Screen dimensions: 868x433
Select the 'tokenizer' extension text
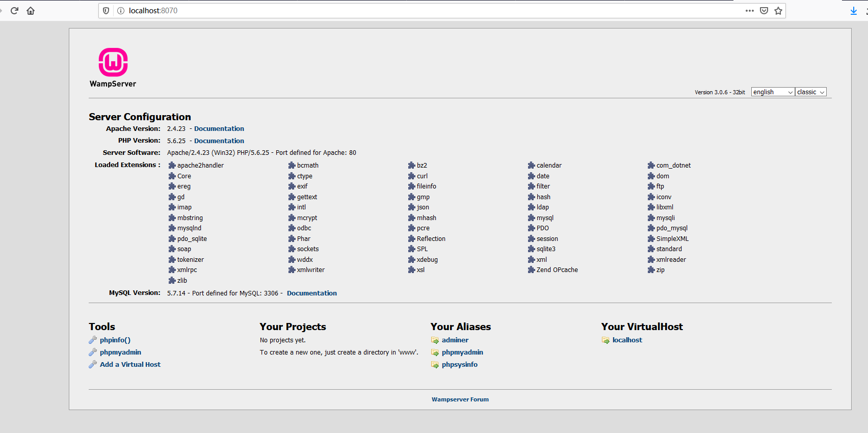tap(191, 260)
